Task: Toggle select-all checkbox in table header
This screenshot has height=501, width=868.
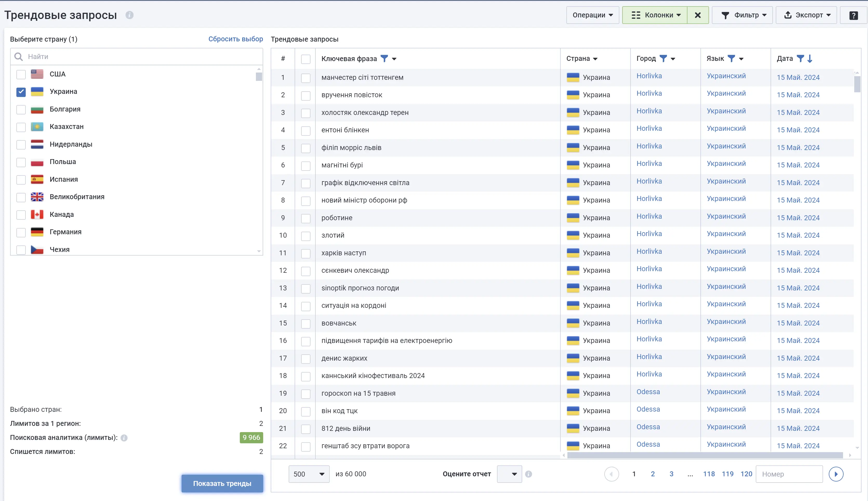Action: (x=306, y=59)
